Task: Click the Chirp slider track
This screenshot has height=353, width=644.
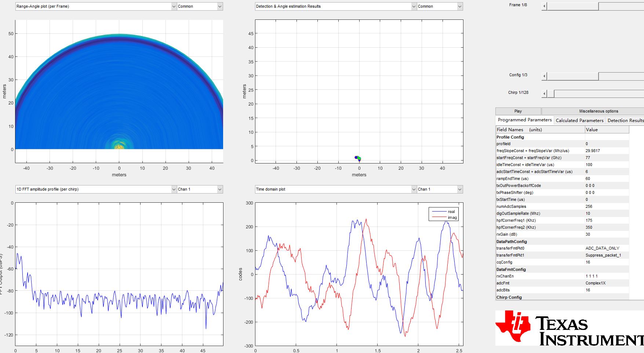Action: [599, 94]
